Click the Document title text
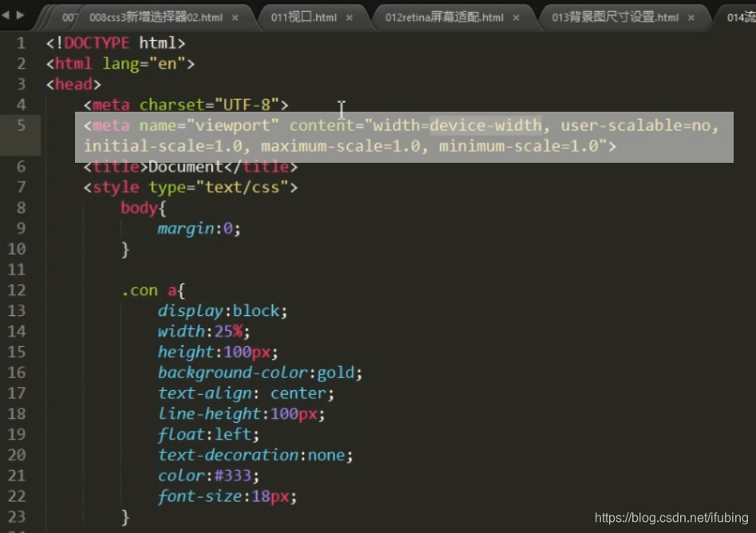The height and width of the screenshot is (533, 756). point(186,168)
